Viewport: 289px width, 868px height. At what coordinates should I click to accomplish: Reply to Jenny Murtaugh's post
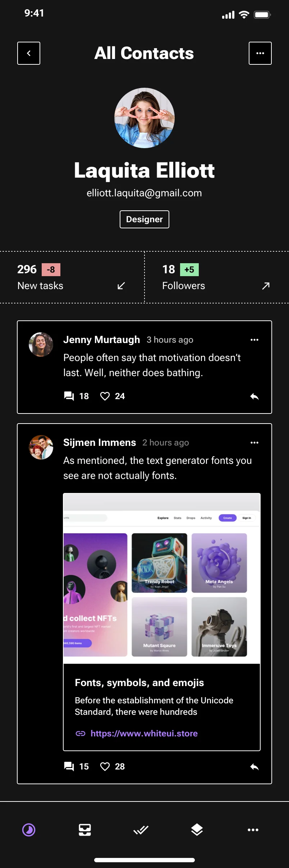coord(254,396)
